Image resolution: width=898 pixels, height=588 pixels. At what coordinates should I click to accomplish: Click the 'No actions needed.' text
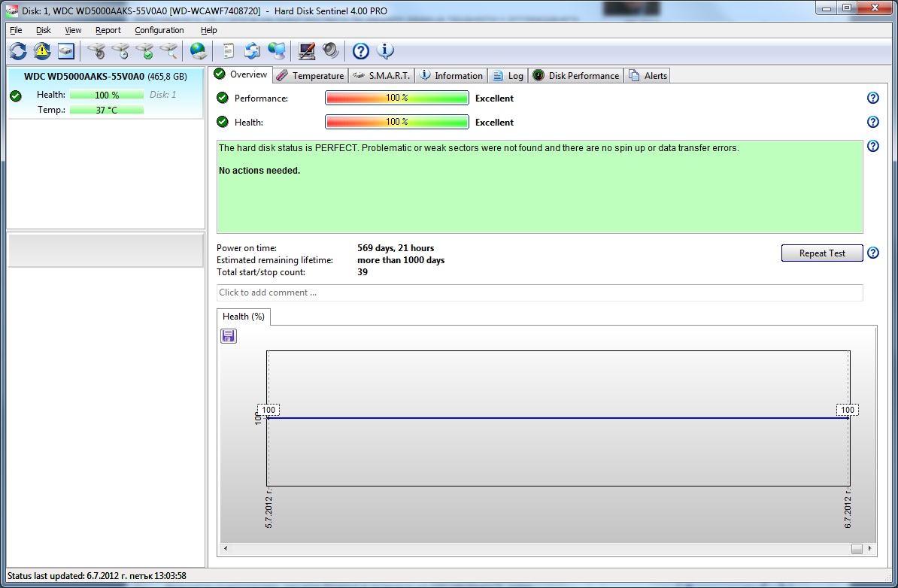pyautogui.click(x=259, y=171)
